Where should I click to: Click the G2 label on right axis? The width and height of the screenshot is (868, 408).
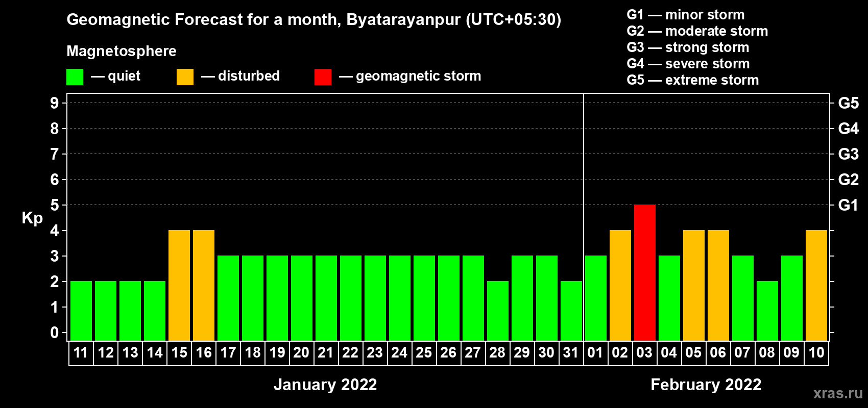[849, 180]
